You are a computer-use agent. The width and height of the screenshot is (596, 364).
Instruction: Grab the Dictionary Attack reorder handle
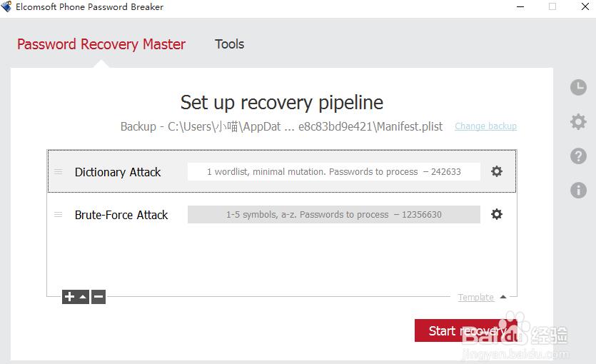(x=58, y=172)
